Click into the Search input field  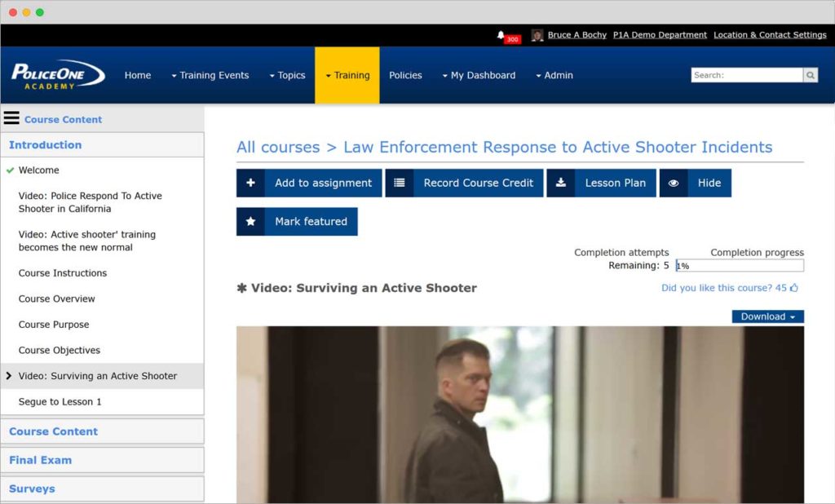[746, 75]
